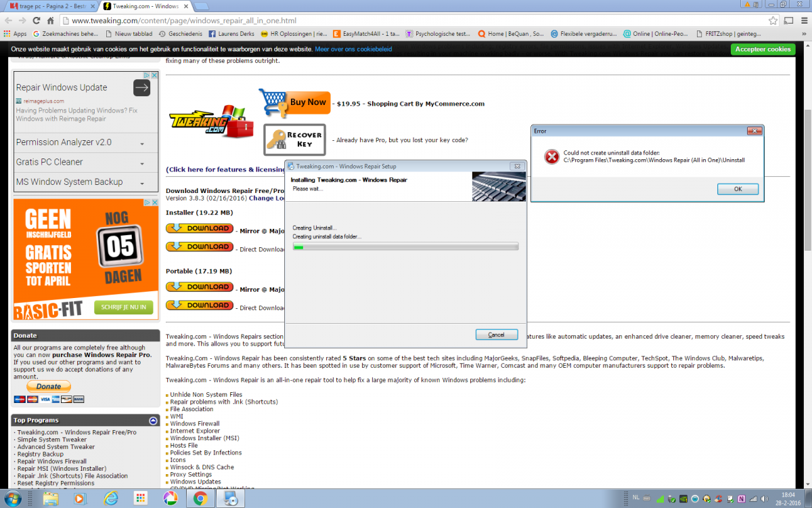Screen dimensions: 812x508
Task: Click OK in the Error dialog
Action: [738, 190]
